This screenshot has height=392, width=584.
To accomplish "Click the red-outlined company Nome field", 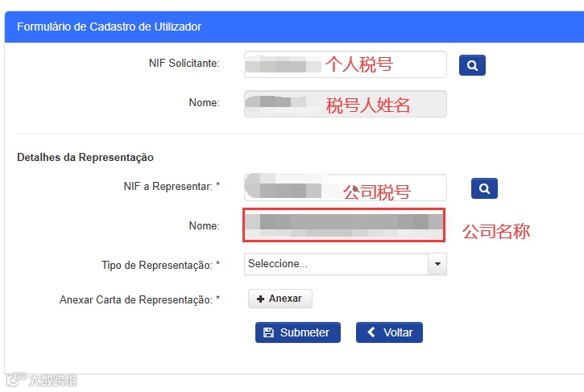I will point(343,225).
